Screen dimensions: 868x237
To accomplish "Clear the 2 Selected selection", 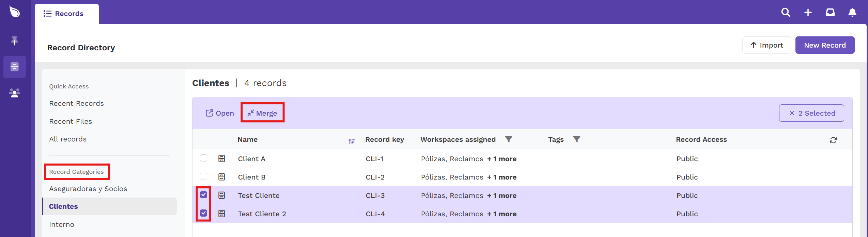I will (811, 113).
